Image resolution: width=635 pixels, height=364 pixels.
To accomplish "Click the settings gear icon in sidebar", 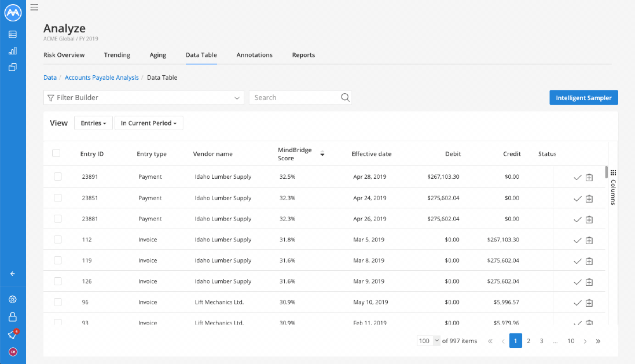I will click(13, 300).
